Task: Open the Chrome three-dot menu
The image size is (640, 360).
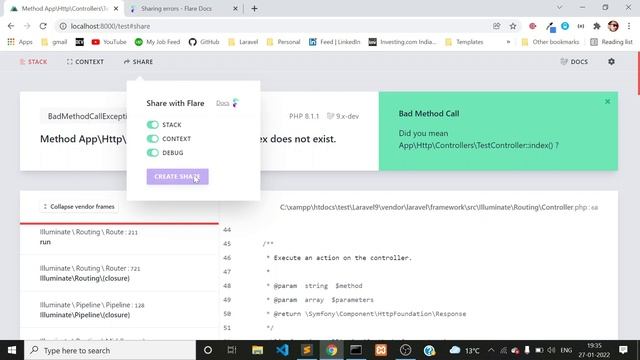Action: [x=629, y=26]
